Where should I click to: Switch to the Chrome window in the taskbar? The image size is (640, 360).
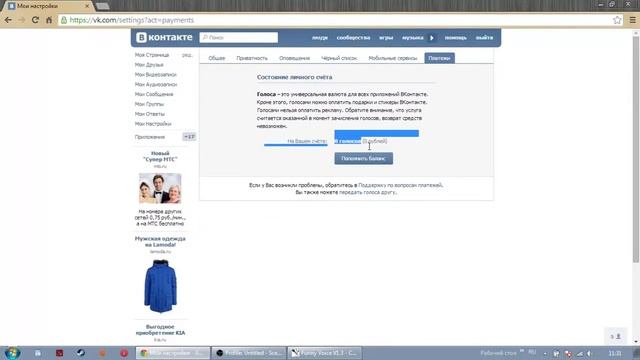(173, 353)
